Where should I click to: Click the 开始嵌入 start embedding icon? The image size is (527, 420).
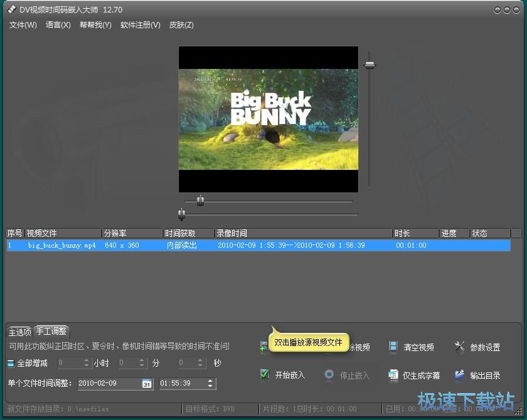(265, 375)
